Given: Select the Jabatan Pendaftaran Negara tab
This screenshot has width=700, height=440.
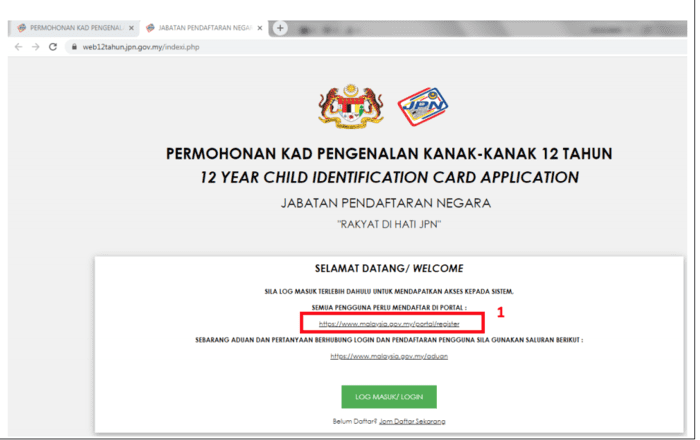Looking at the screenshot, I should coord(204,28).
